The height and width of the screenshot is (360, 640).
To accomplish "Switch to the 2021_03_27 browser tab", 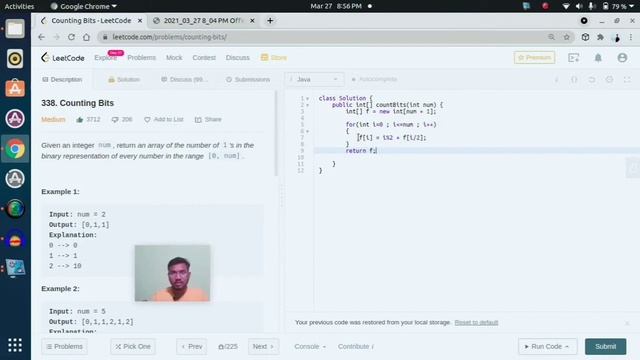I will (x=203, y=21).
